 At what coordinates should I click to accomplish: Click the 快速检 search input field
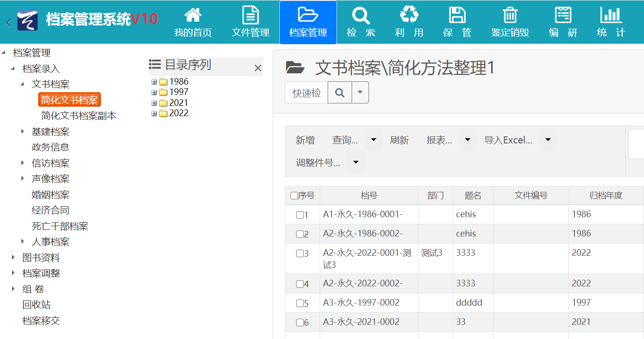pyautogui.click(x=306, y=93)
